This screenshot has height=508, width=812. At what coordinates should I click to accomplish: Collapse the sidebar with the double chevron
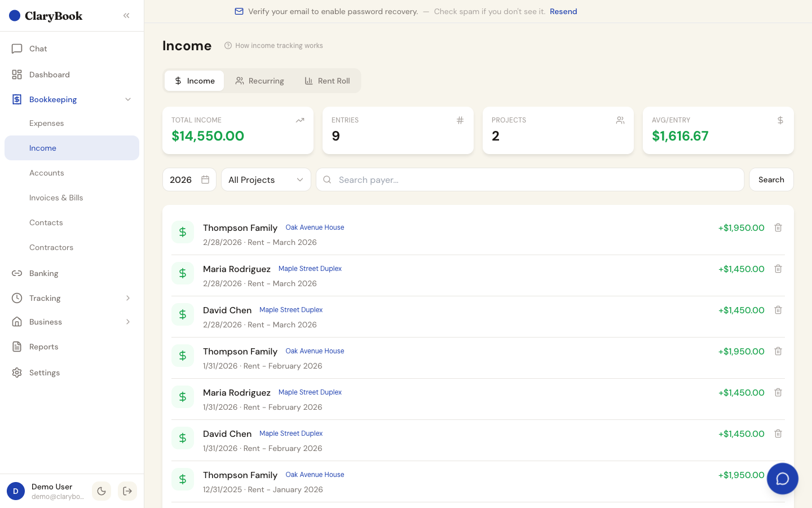[126, 15]
